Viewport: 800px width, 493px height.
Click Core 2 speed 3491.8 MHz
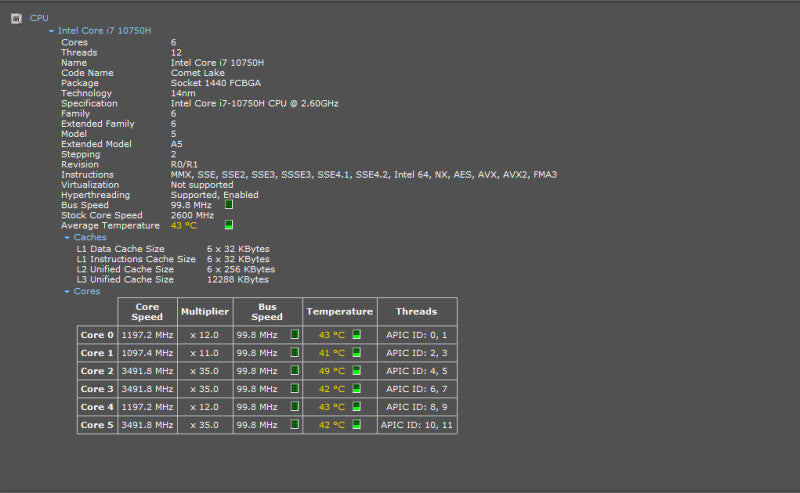147,371
